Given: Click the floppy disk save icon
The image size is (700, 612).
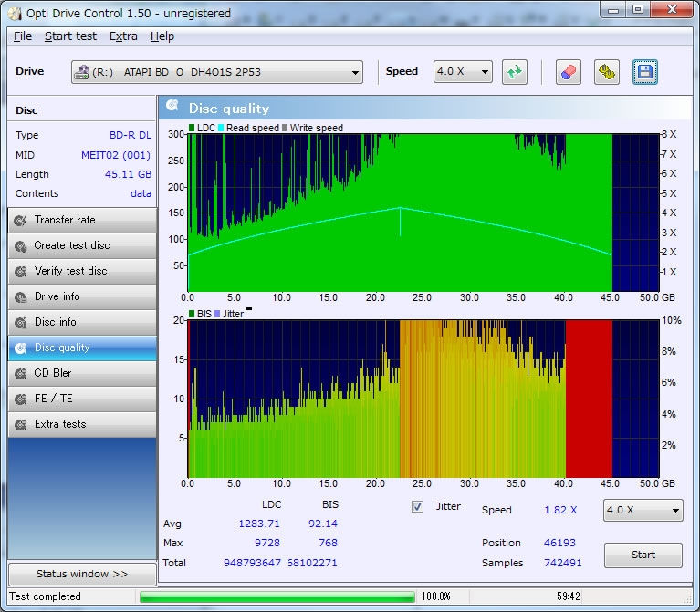Looking at the screenshot, I should (x=645, y=72).
